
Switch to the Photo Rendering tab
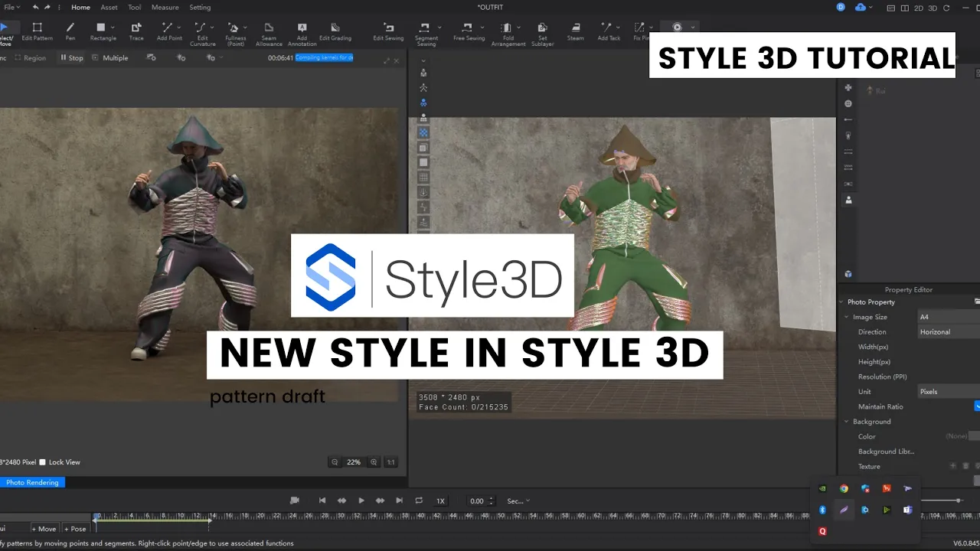[32, 483]
